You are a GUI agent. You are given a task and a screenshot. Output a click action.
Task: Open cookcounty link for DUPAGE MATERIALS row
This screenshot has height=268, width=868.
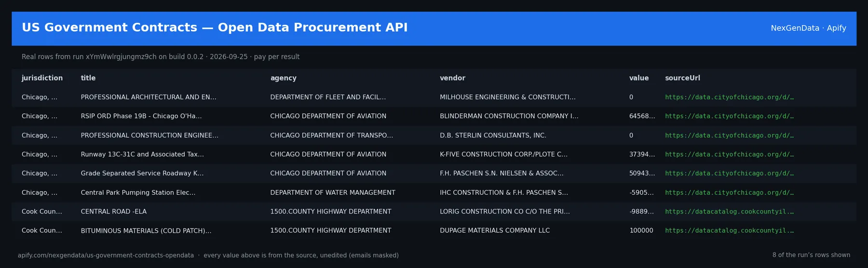729,230
